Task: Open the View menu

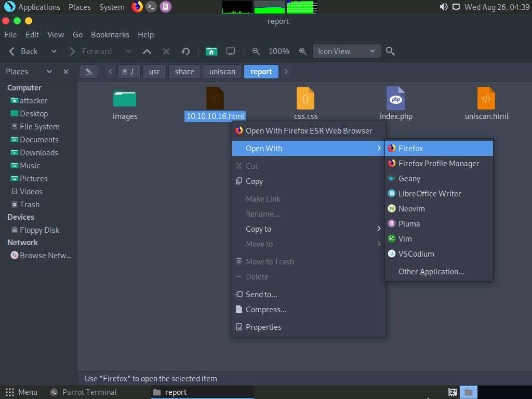Action: (x=56, y=35)
